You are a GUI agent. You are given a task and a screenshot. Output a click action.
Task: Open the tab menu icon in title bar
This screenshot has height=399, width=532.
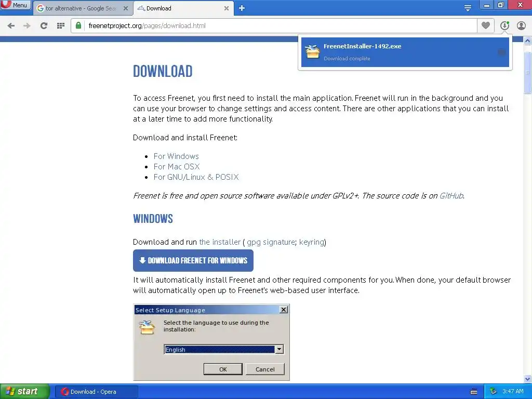click(468, 8)
